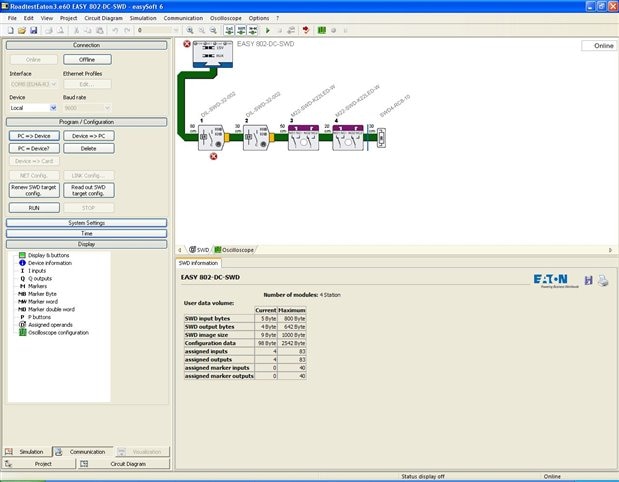Click the PC => Device button
619x482 pixels.
click(x=34, y=135)
